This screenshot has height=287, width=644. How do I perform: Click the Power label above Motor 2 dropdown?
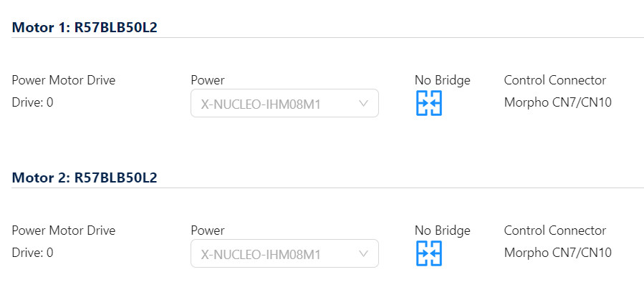tap(208, 230)
